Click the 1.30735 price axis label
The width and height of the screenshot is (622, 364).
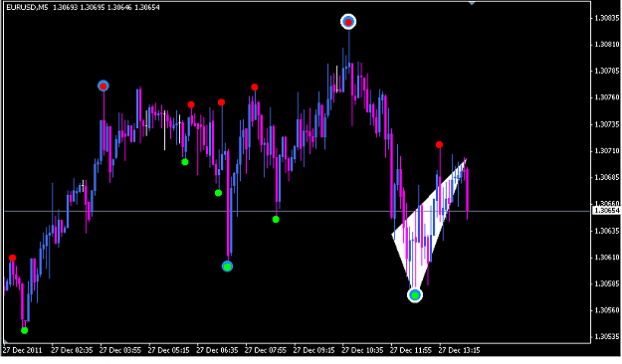coord(607,124)
